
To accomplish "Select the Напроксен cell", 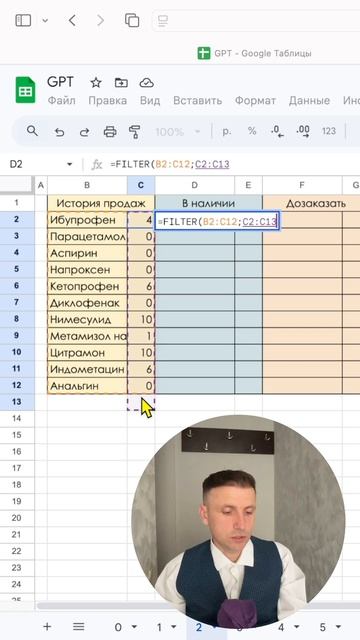I will pyautogui.click(x=87, y=270).
